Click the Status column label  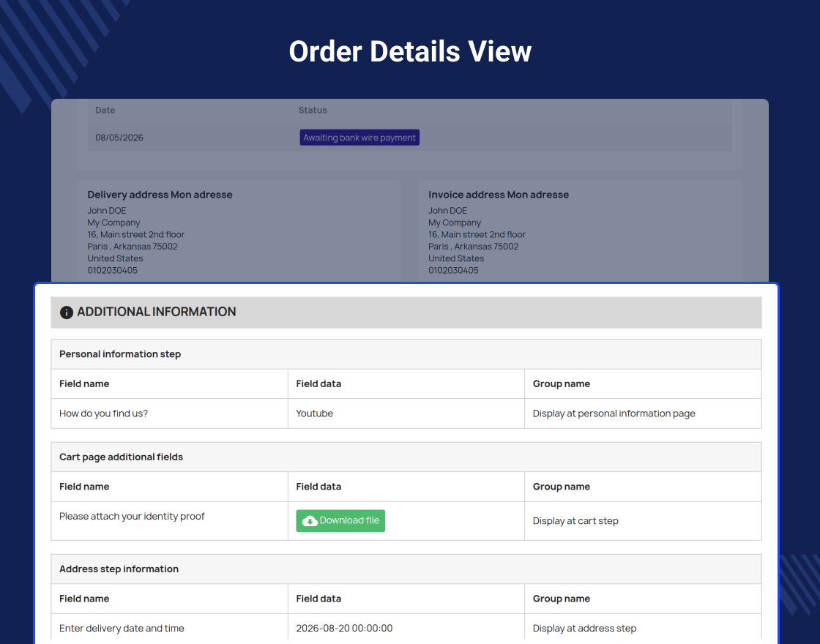tap(313, 111)
